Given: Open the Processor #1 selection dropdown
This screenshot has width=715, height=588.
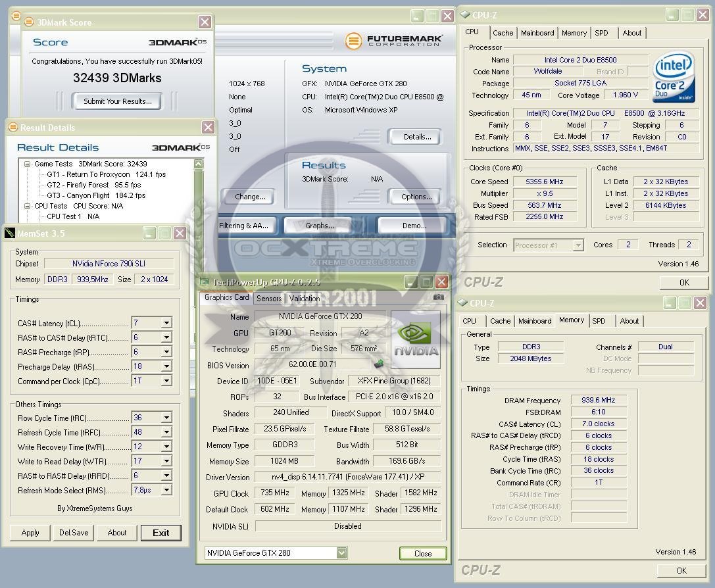Looking at the screenshot, I should (x=578, y=245).
